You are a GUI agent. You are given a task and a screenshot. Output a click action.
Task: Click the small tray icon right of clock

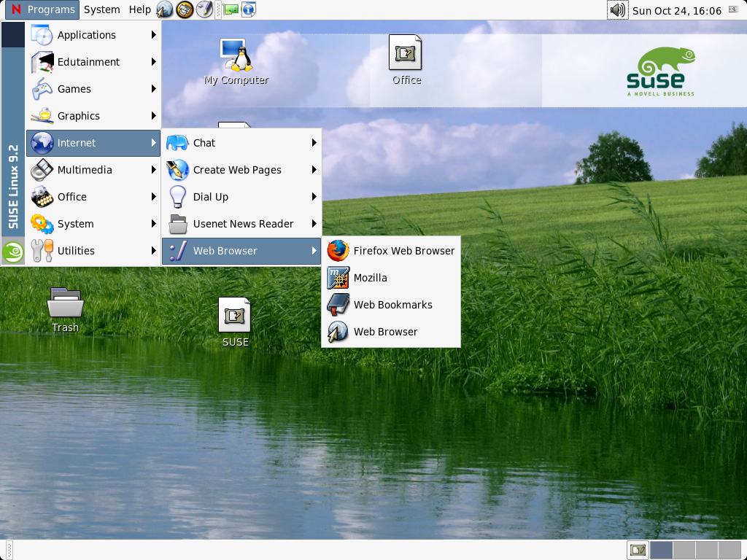click(734, 9)
